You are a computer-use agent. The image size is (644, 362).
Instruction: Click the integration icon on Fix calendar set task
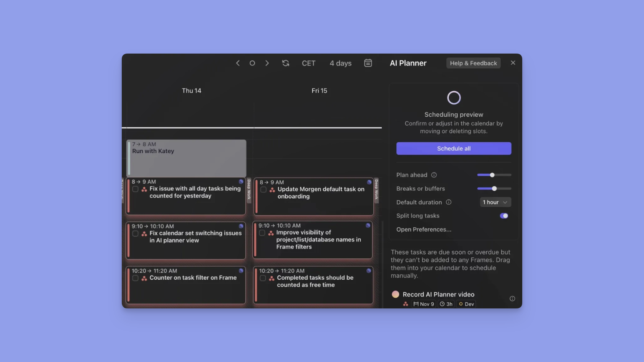144,234
